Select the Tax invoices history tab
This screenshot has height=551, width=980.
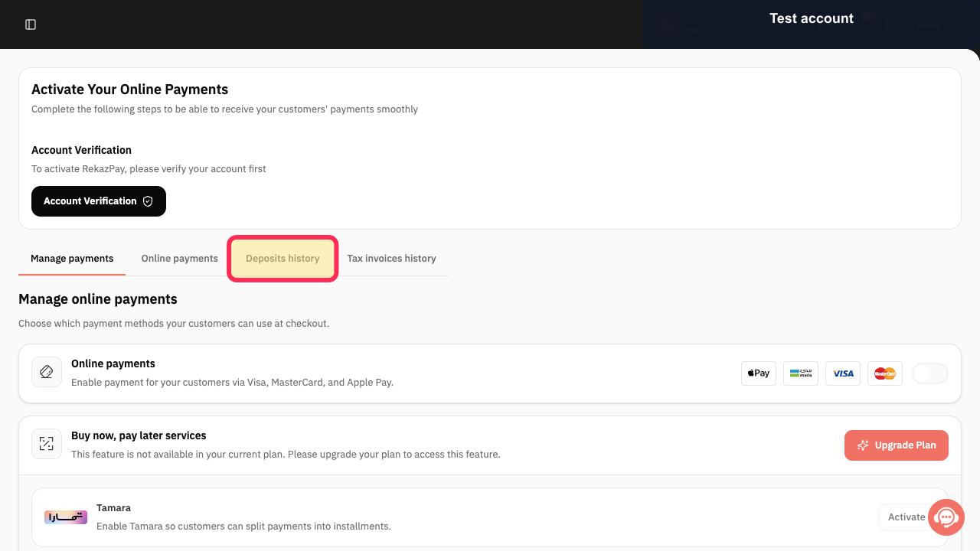point(391,259)
